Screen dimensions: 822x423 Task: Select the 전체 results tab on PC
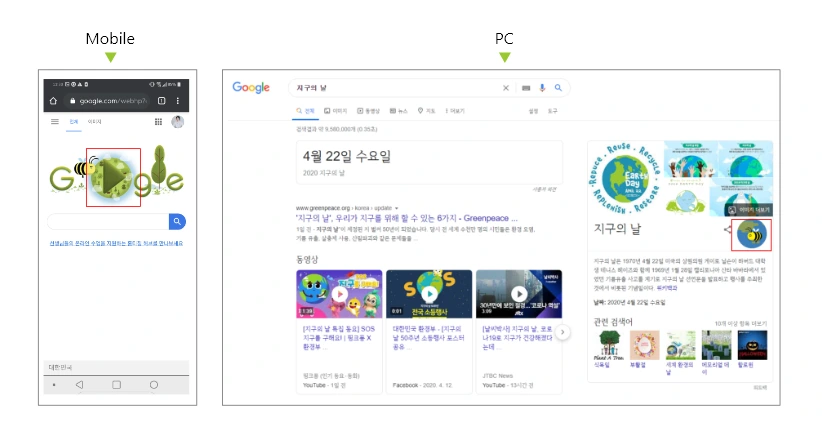[x=305, y=111]
